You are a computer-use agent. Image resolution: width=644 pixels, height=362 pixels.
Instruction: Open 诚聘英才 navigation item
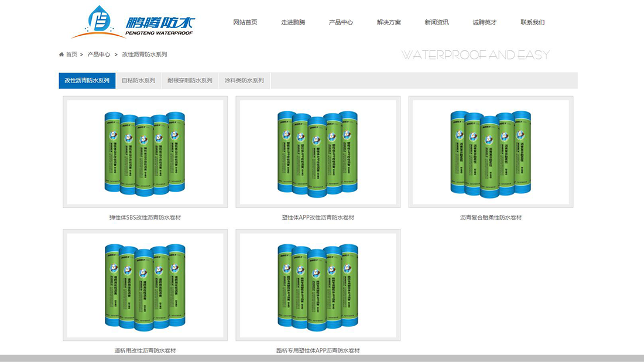(x=485, y=22)
